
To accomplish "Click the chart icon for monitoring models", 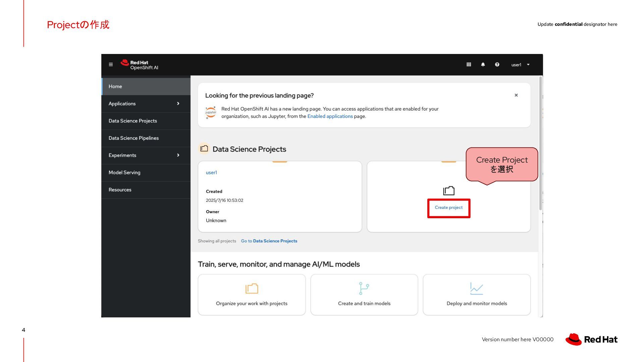I will (477, 289).
